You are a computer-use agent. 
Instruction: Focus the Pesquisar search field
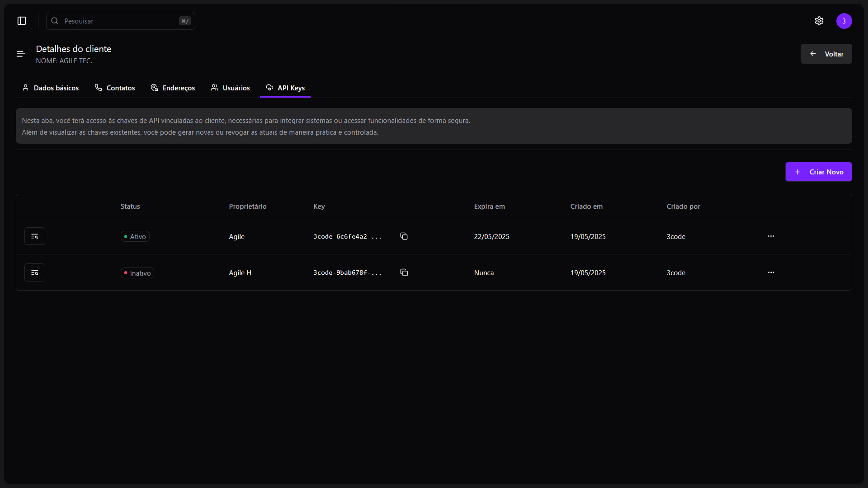tap(120, 21)
